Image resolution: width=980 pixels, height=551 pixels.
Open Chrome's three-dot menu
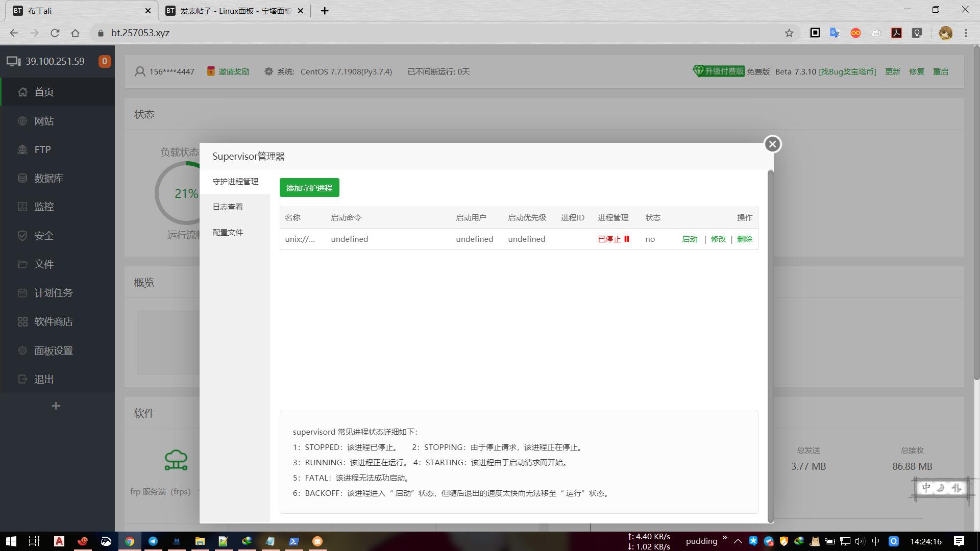pos(966,33)
